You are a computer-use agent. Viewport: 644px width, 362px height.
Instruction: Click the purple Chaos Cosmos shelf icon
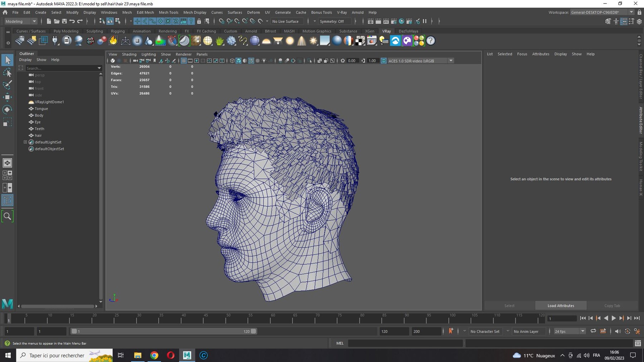tap(407, 41)
